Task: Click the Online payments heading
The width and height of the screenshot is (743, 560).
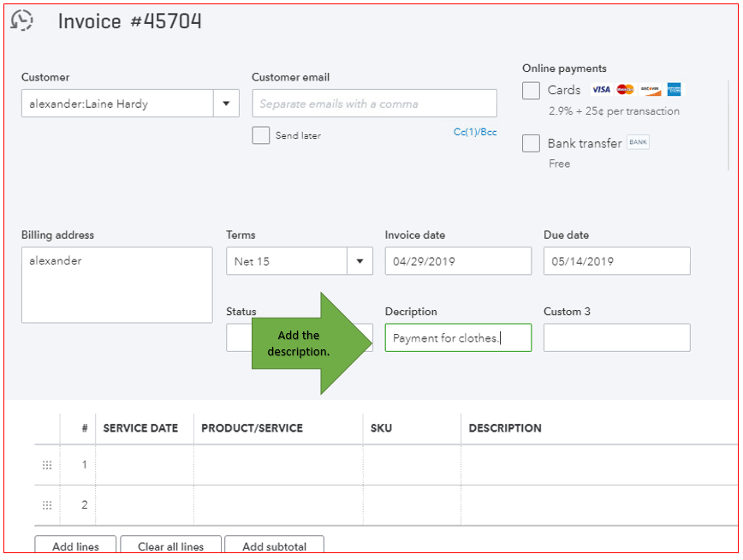Action: [x=564, y=69]
